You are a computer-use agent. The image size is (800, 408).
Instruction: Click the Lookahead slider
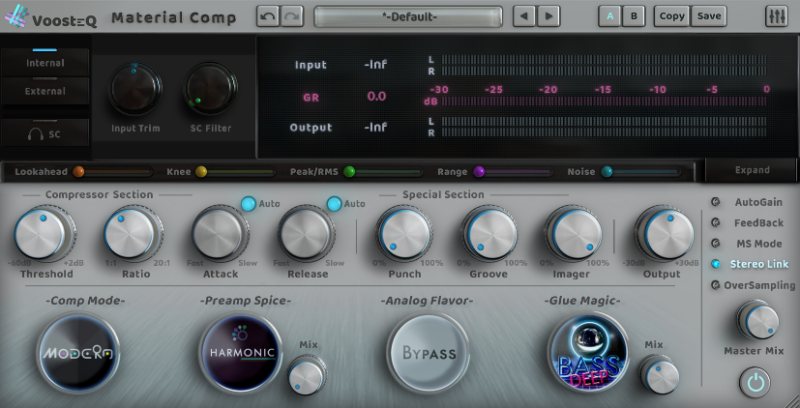coord(112,172)
